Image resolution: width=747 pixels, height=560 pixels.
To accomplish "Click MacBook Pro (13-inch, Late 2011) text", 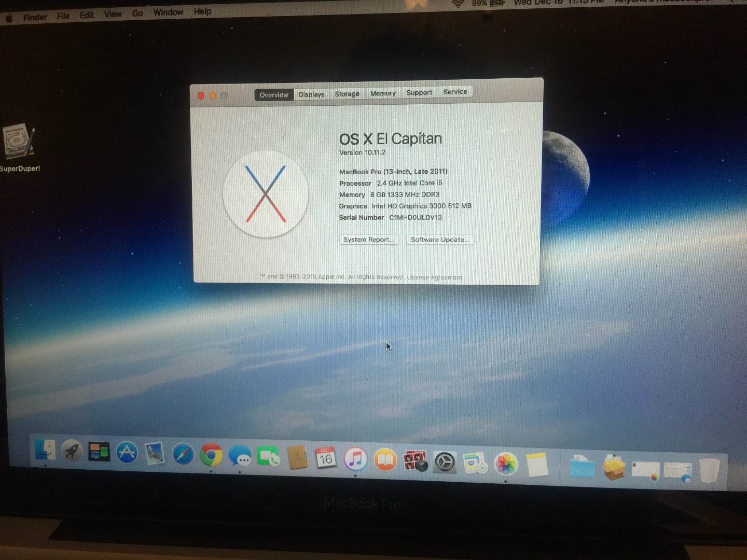I will [x=393, y=172].
